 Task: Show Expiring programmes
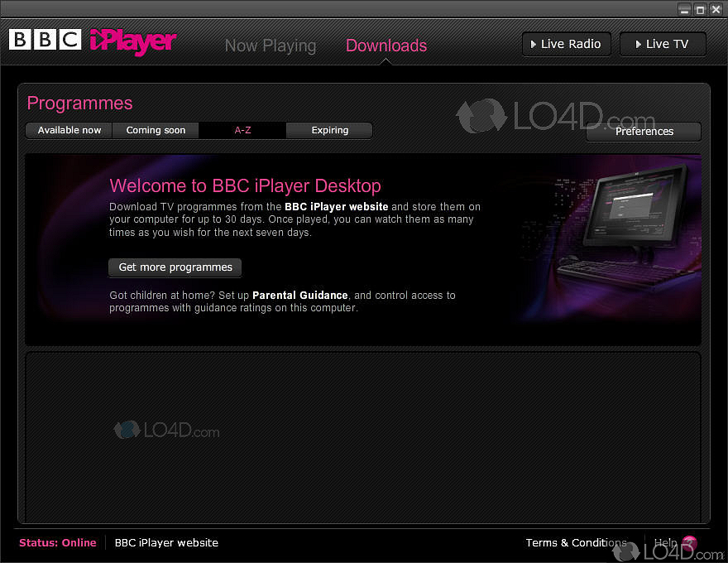click(329, 131)
